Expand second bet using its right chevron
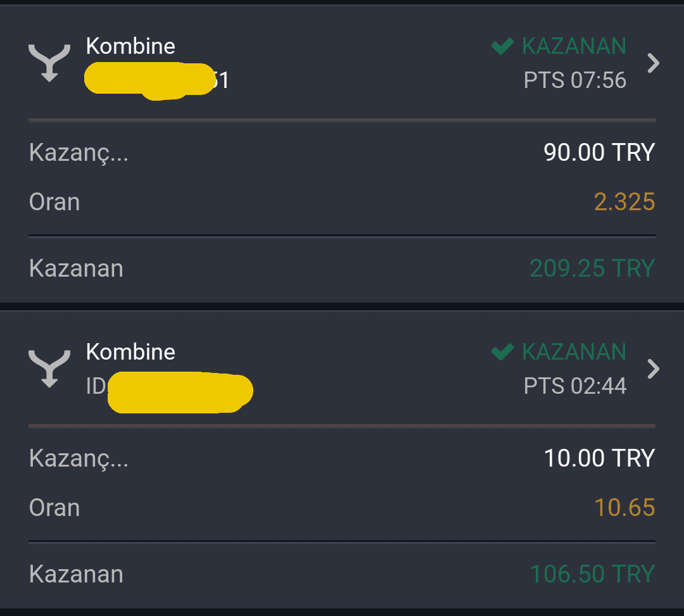 pyautogui.click(x=653, y=369)
